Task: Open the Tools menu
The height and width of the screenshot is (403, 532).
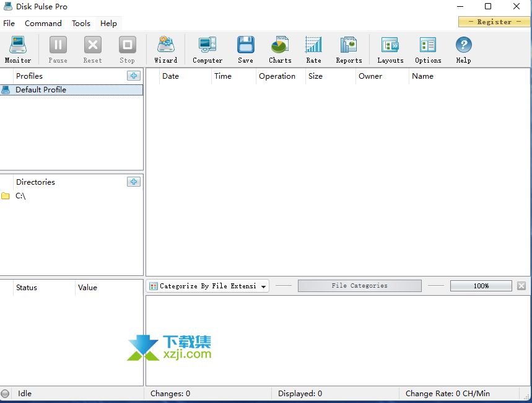Action: tap(81, 23)
